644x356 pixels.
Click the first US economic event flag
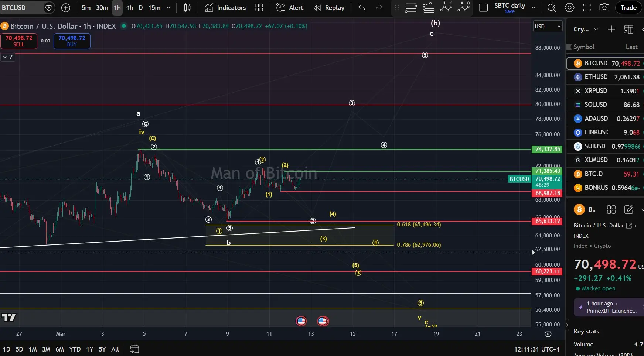click(301, 321)
